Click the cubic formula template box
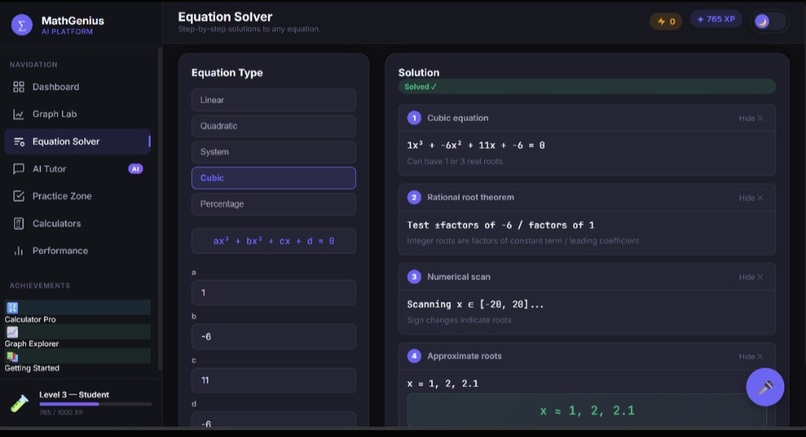This screenshot has width=806, height=437. 273,241
